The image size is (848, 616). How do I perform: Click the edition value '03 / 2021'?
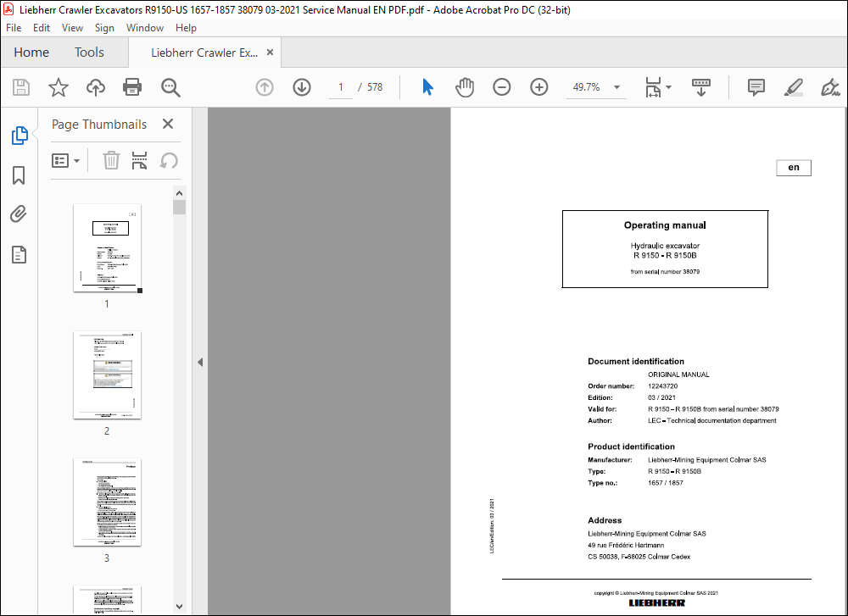coord(661,397)
